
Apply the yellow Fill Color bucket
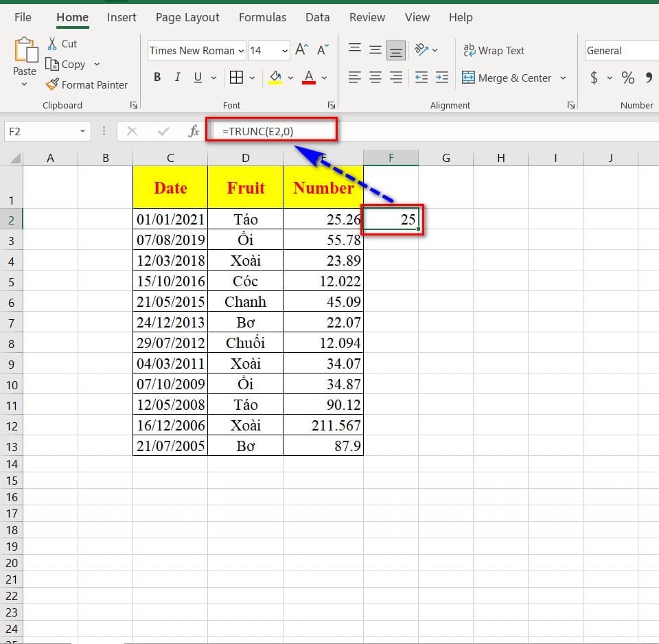click(x=276, y=78)
